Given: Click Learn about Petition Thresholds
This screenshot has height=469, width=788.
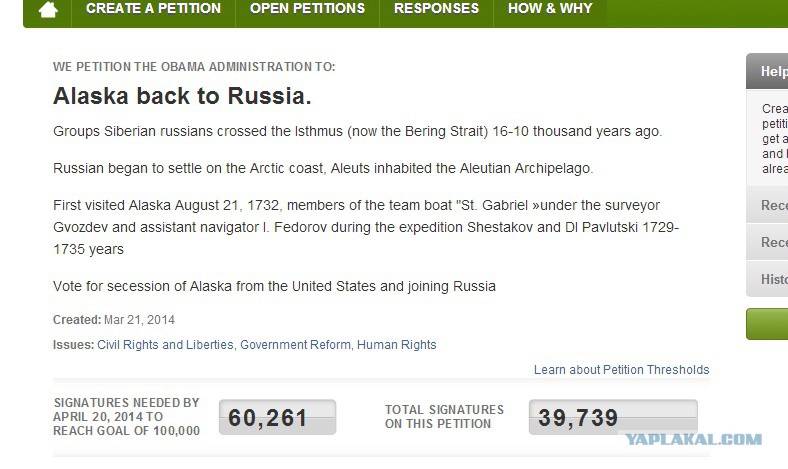Looking at the screenshot, I should pos(621,370).
